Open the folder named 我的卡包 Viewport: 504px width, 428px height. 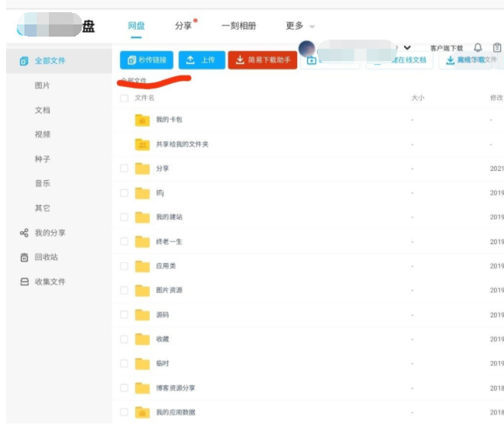(x=169, y=120)
